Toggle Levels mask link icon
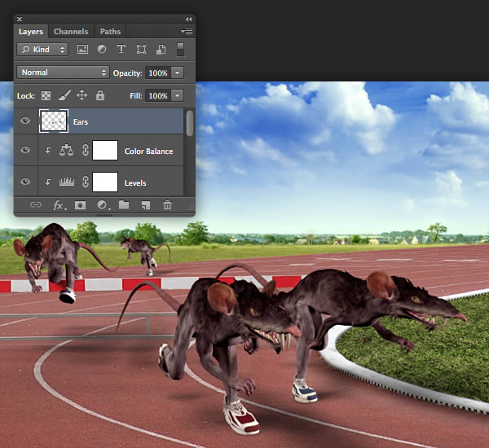The image size is (489, 448). coord(86,182)
